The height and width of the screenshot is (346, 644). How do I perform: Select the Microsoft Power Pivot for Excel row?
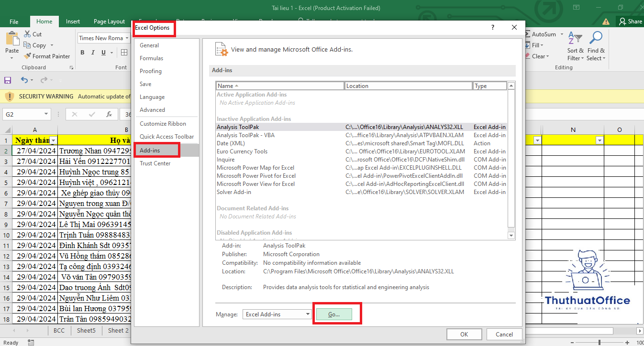click(x=361, y=176)
